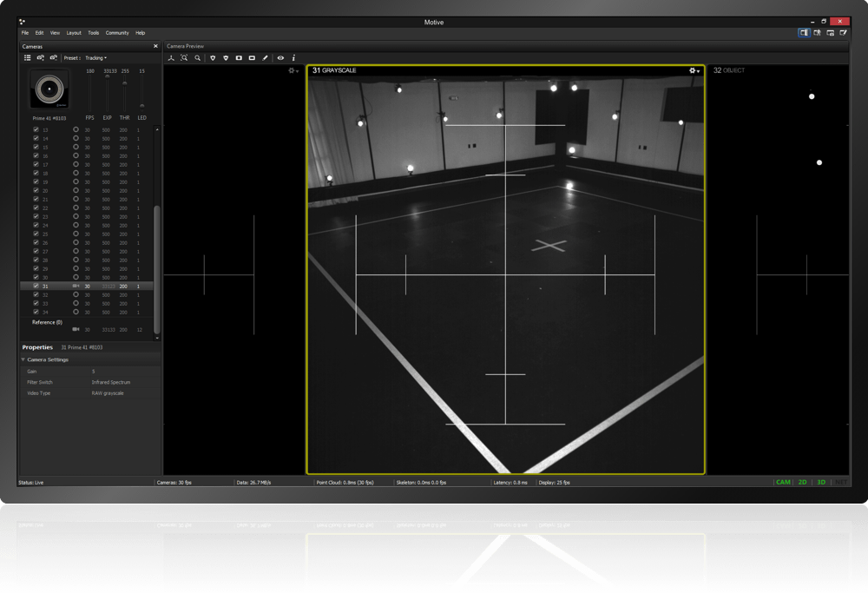Open the Preset Tracking dropdown
The width and height of the screenshot is (868, 593).
tap(95, 58)
